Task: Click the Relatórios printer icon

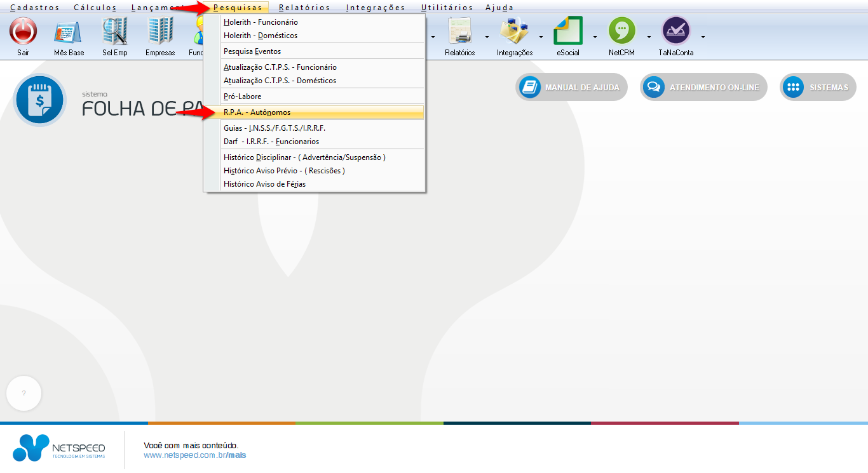Action: click(459, 31)
